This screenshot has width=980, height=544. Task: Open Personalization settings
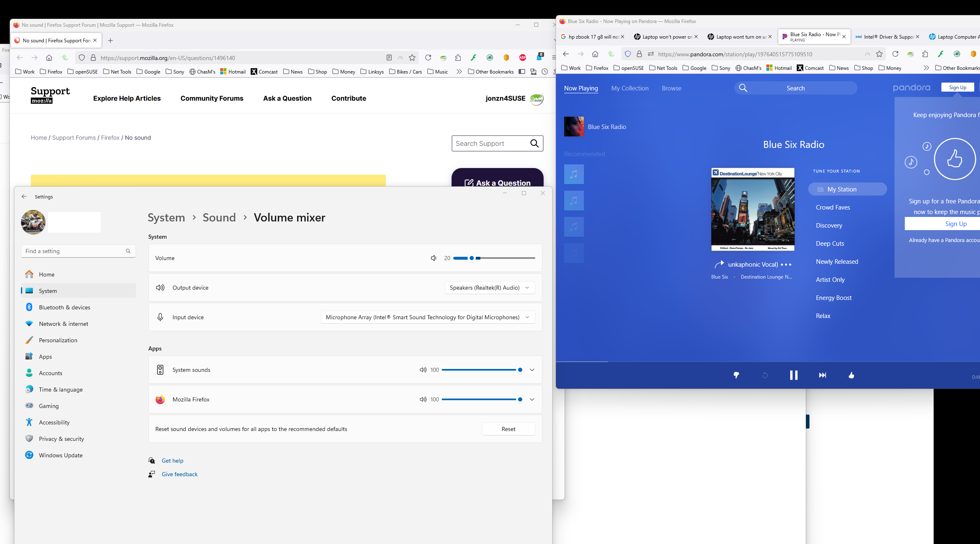point(78,340)
